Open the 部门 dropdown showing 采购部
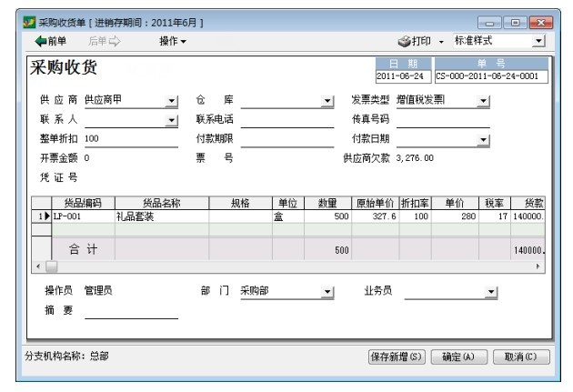The image size is (573, 392). tap(327, 292)
